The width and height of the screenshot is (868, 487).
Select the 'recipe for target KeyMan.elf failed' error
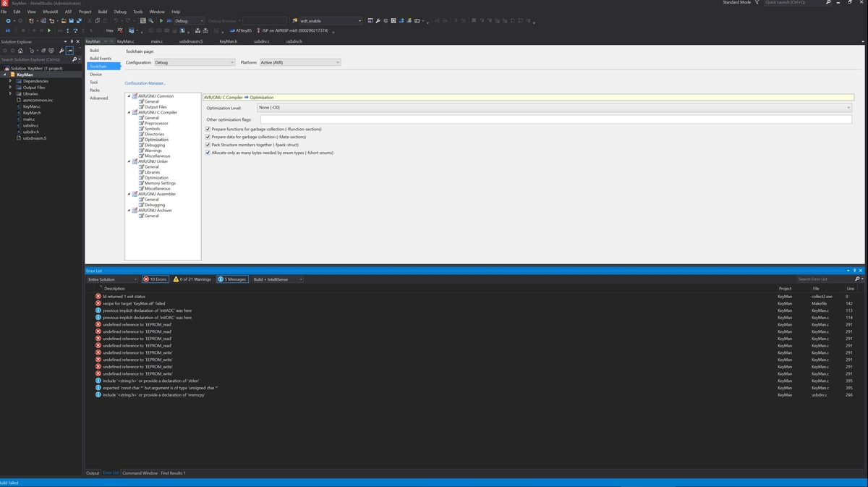134,303
